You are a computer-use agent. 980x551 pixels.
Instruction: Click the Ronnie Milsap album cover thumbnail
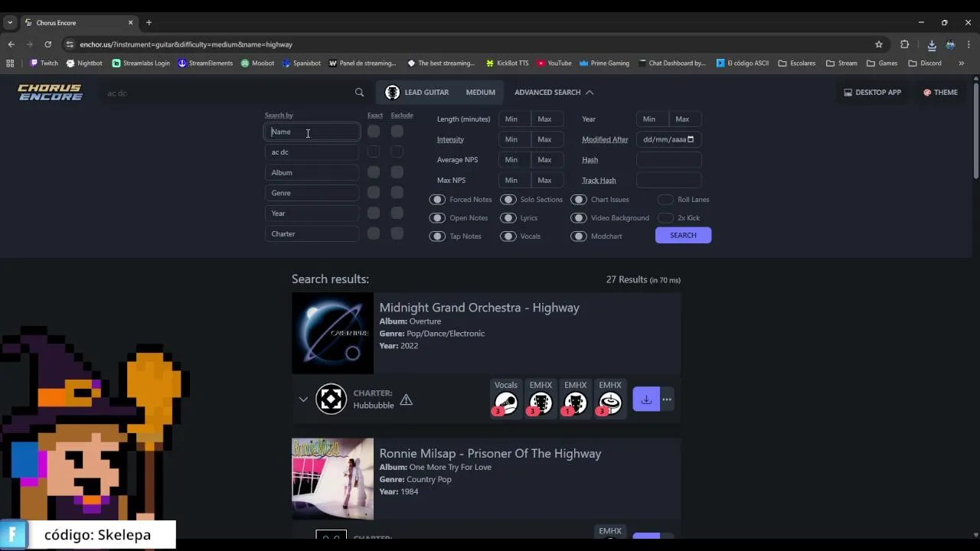pos(332,479)
